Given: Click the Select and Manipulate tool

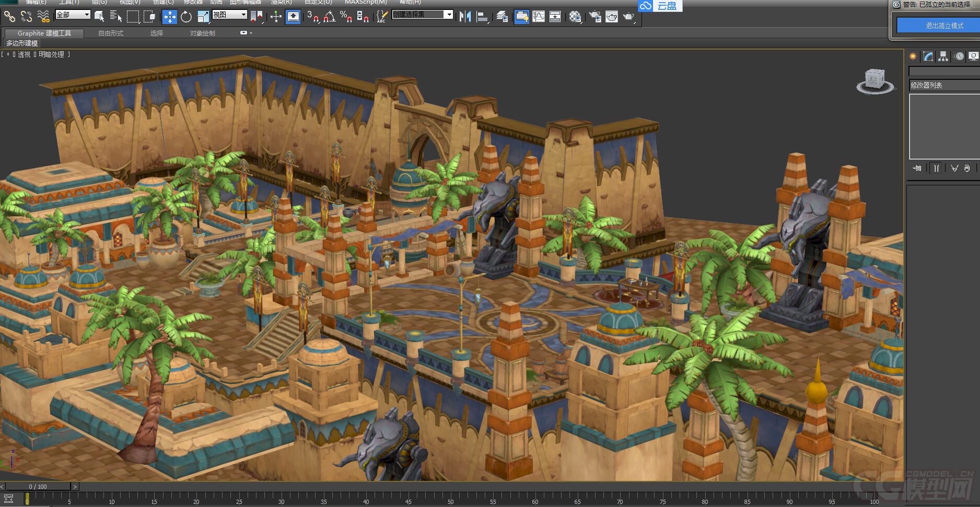Looking at the screenshot, I should tap(276, 17).
